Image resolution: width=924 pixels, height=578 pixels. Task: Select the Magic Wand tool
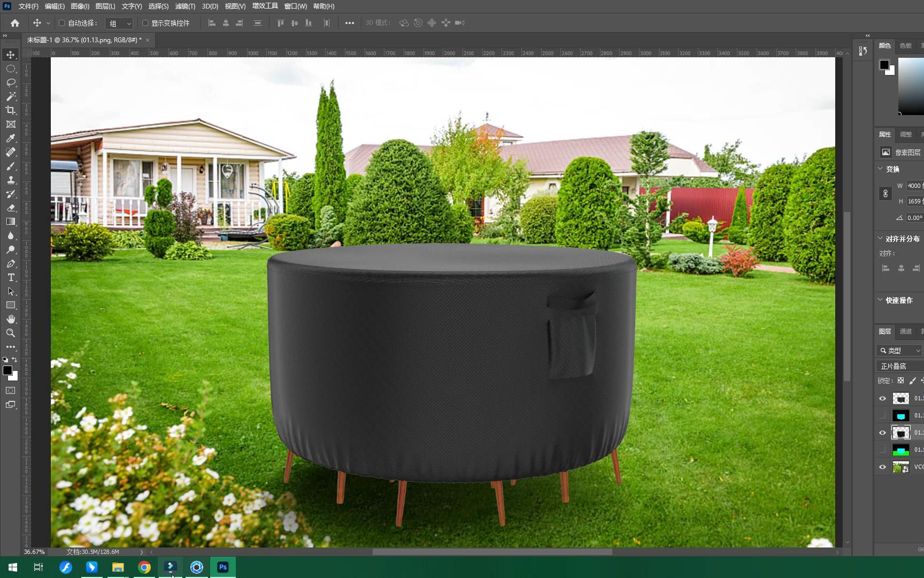click(x=11, y=96)
